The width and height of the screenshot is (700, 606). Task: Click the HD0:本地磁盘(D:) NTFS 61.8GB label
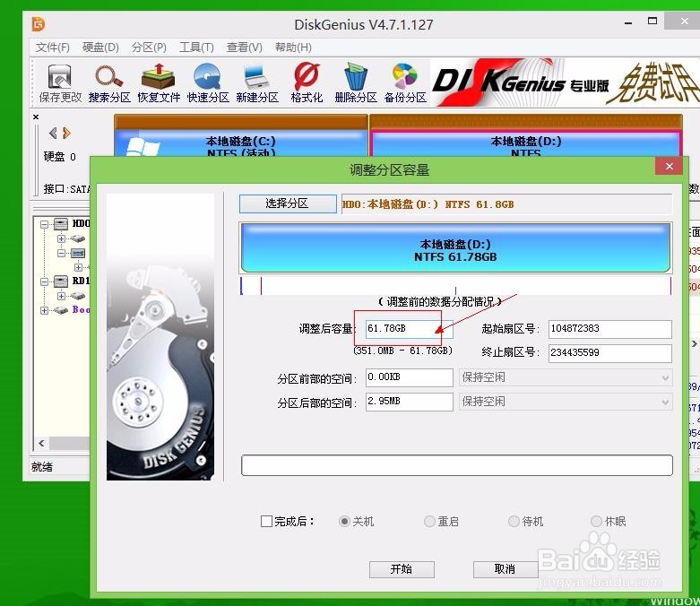coord(428,204)
